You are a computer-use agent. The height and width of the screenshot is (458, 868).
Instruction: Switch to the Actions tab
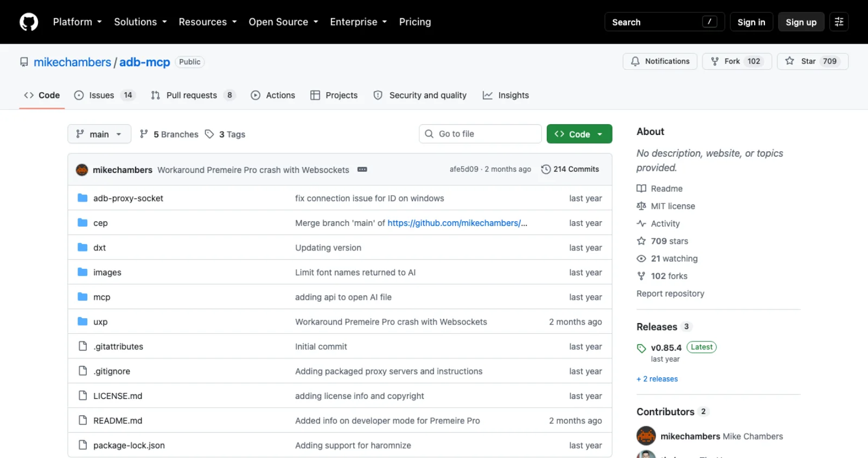pos(273,95)
